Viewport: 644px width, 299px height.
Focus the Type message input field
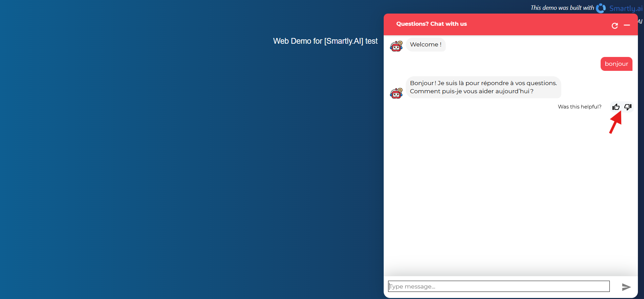499,286
